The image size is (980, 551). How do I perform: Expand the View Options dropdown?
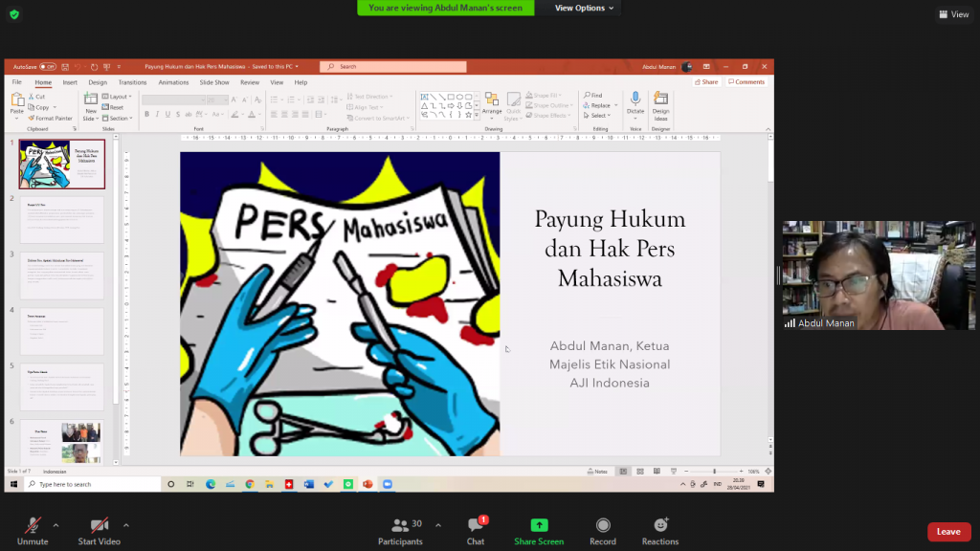point(585,8)
